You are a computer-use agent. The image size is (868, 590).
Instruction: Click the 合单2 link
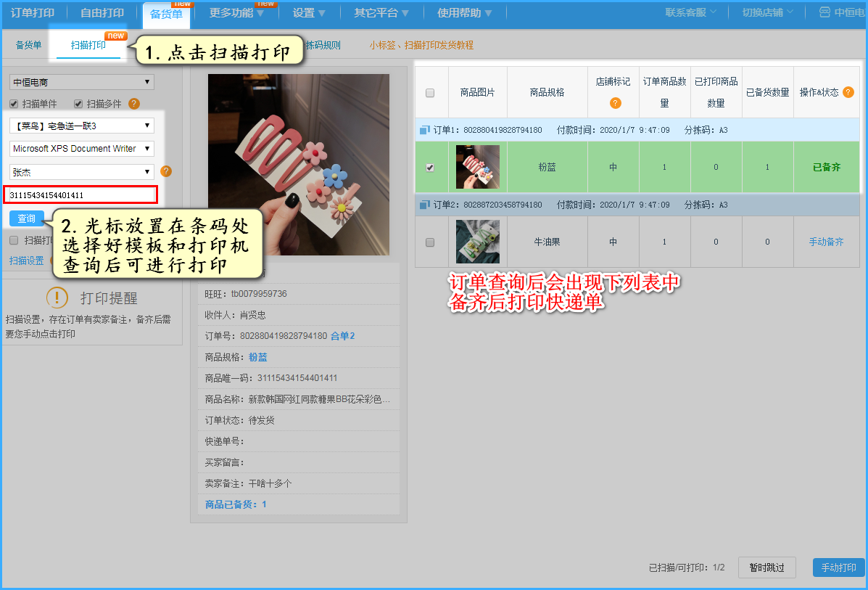pos(343,336)
